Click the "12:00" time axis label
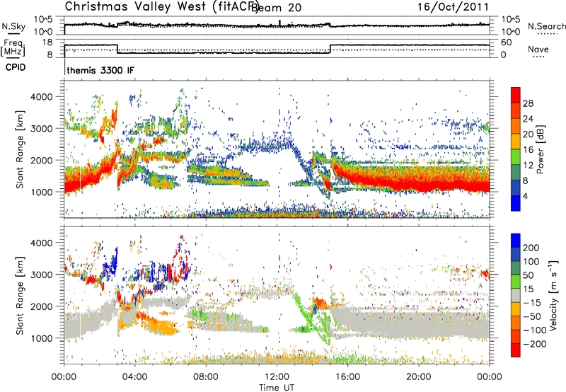Image resolution: width=566 pixels, height=392 pixels. [277, 377]
